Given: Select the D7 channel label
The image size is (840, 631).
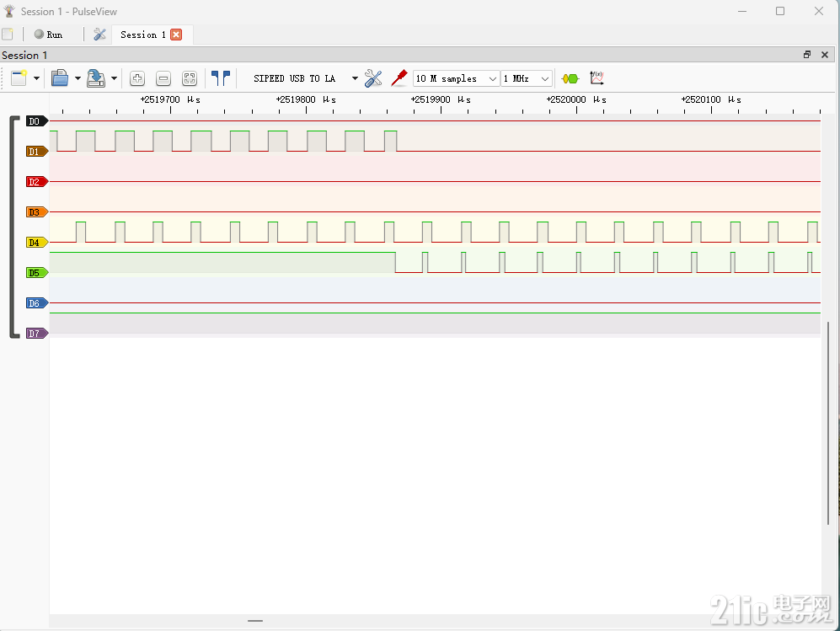Looking at the screenshot, I should pyautogui.click(x=36, y=333).
